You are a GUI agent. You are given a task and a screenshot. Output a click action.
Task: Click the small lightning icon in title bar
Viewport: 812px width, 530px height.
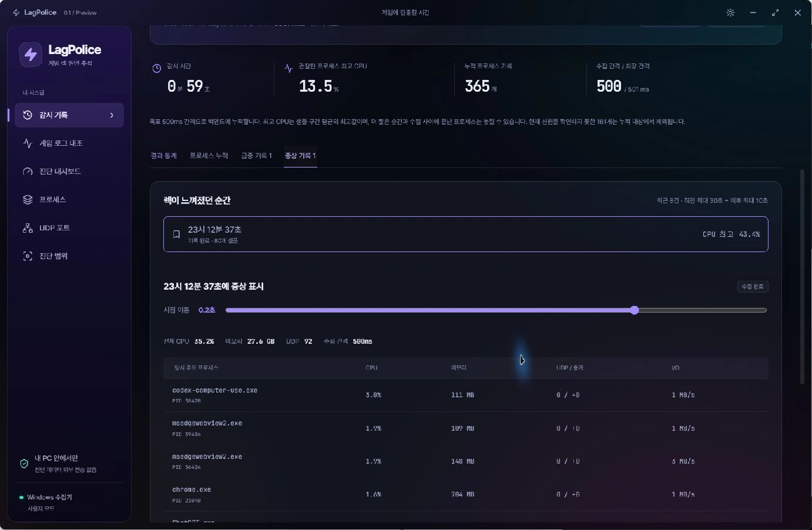pos(16,12)
